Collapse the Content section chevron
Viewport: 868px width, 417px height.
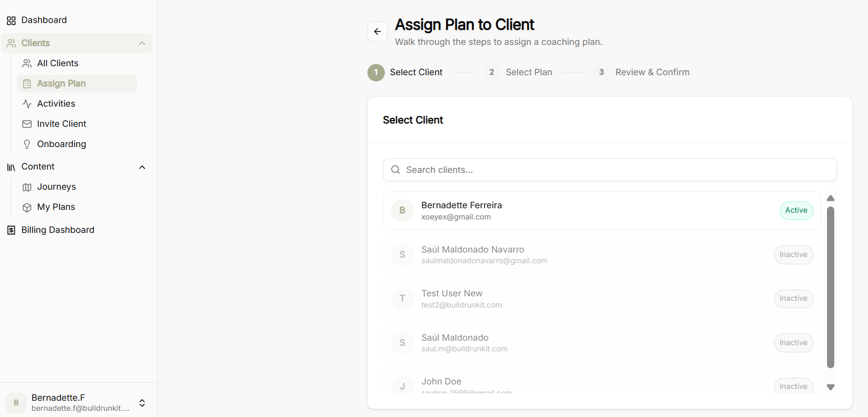point(142,167)
